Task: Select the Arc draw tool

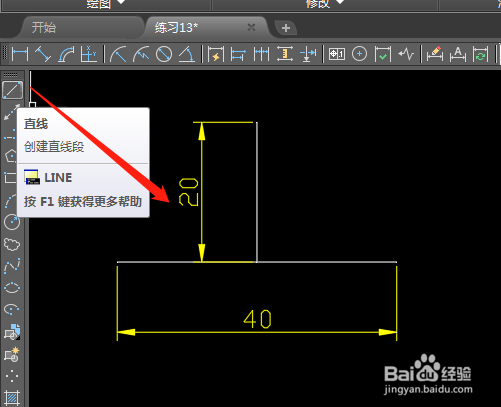Action: coord(10,200)
